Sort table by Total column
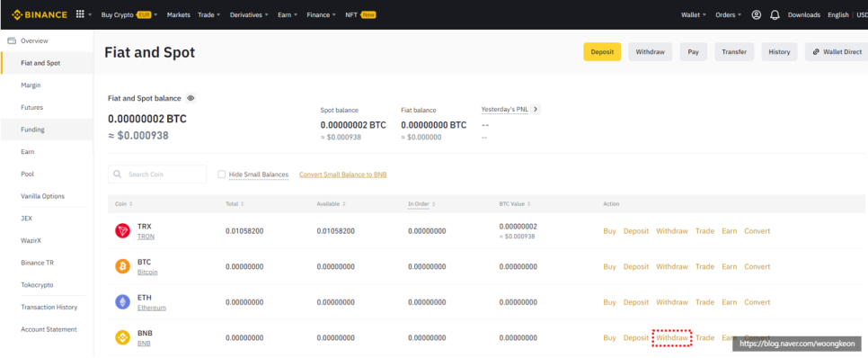Viewport: 868px width, 358px height. [235, 204]
